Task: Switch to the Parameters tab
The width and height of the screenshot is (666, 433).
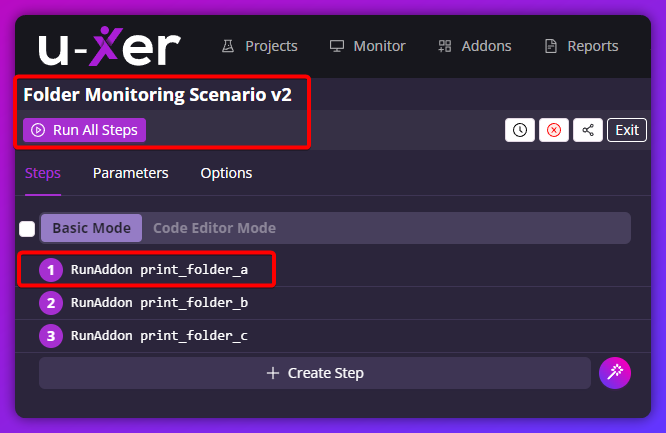Action: (x=130, y=173)
